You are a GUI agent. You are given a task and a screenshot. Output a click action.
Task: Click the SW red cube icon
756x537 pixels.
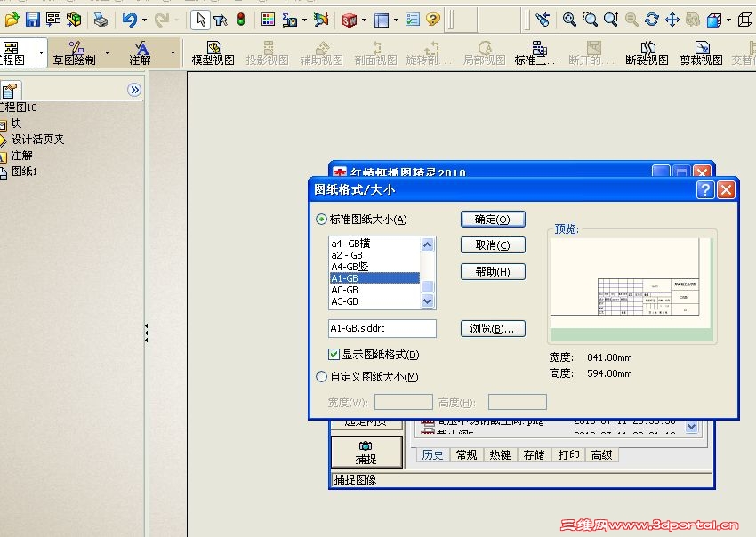(349, 20)
